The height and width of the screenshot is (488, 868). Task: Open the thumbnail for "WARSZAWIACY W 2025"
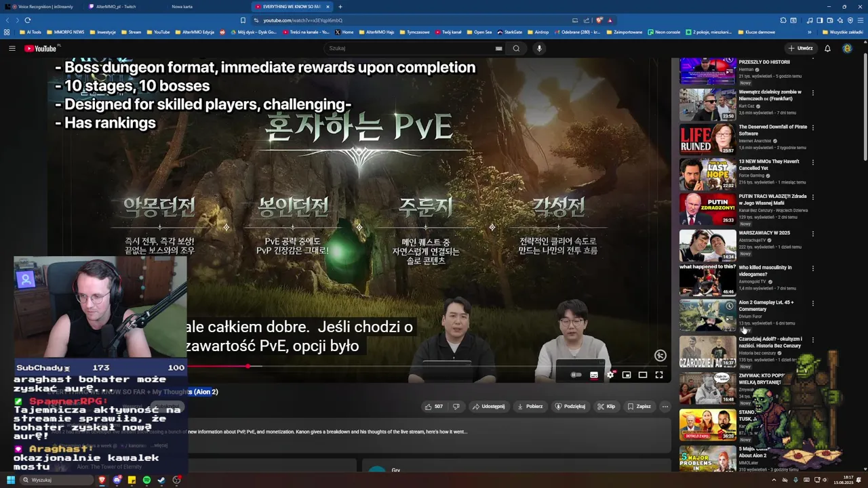click(x=707, y=245)
